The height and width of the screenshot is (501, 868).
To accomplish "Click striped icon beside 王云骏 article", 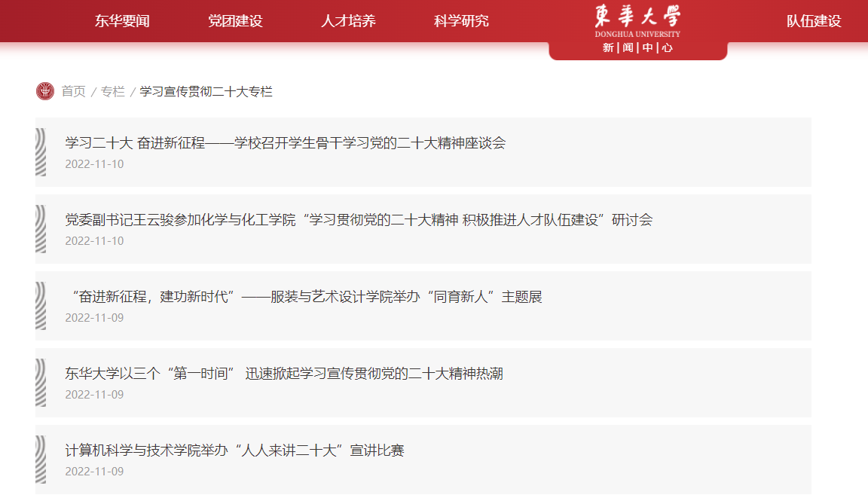I will pyautogui.click(x=41, y=229).
